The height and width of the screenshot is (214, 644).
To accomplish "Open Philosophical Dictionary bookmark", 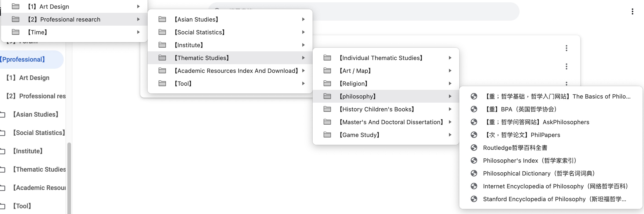I will (539, 173).
